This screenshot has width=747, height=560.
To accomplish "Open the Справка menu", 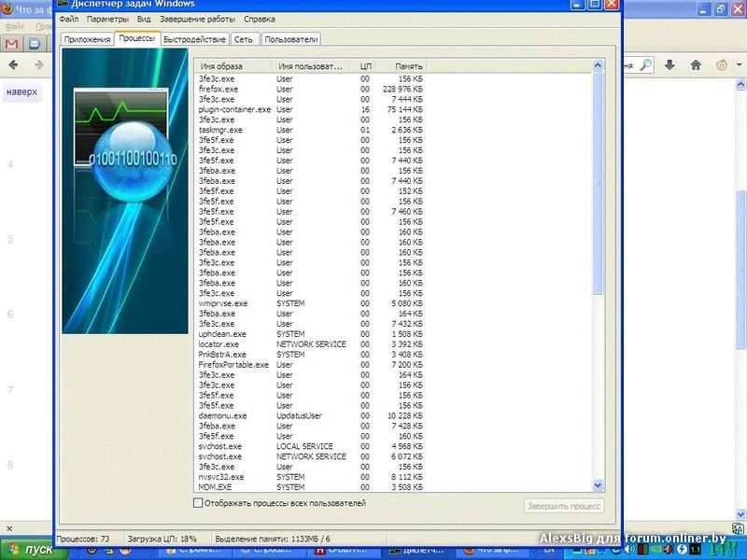I will point(260,19).
